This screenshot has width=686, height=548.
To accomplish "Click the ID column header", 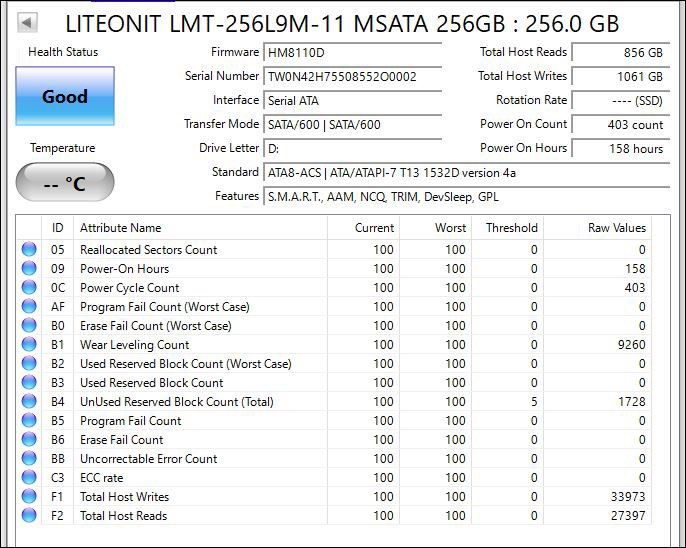I will click(x=57, y=227).
